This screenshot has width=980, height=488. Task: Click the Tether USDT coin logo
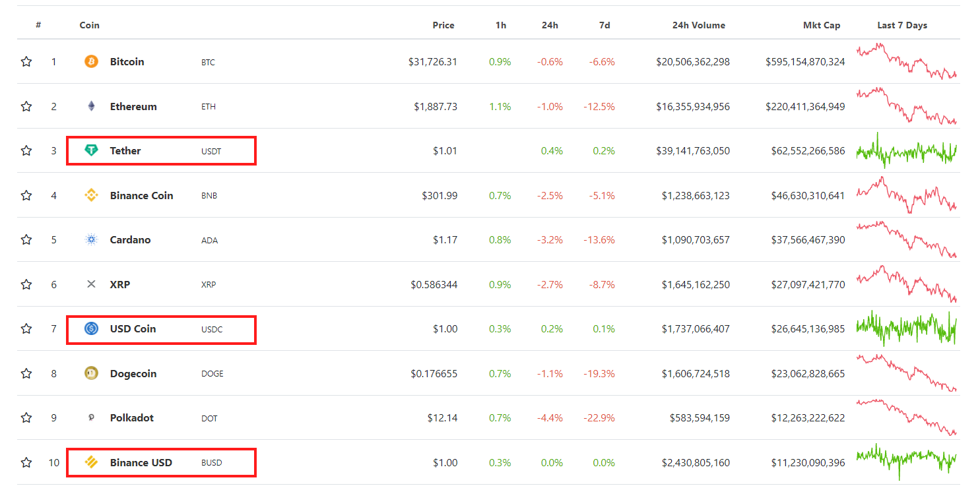coord(92,150)
